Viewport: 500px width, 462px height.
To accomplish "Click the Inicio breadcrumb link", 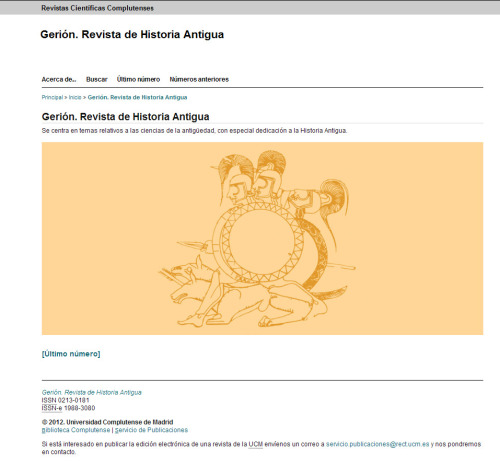I will coord(75,97).
